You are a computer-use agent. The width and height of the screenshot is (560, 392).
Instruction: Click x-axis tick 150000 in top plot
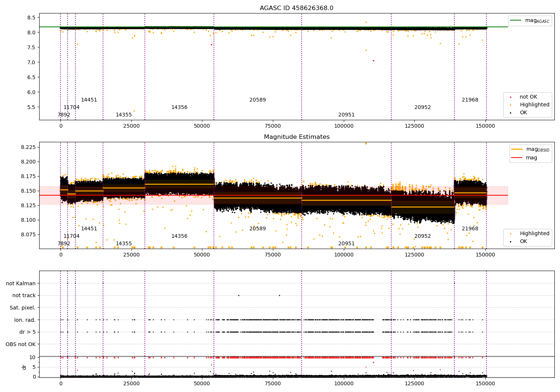485,126
